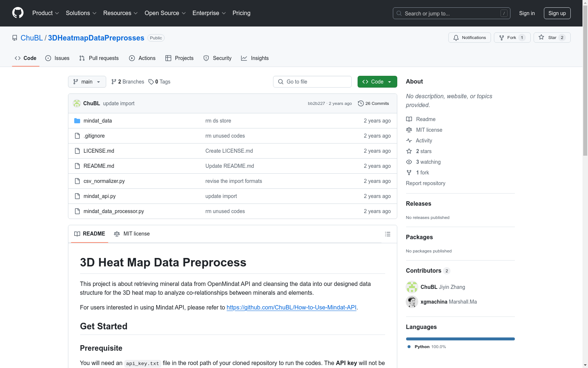Switch to the Issues tab
The height and width of the screenshot is (368, 588).
pyautogui.click(x=57, y=58)
